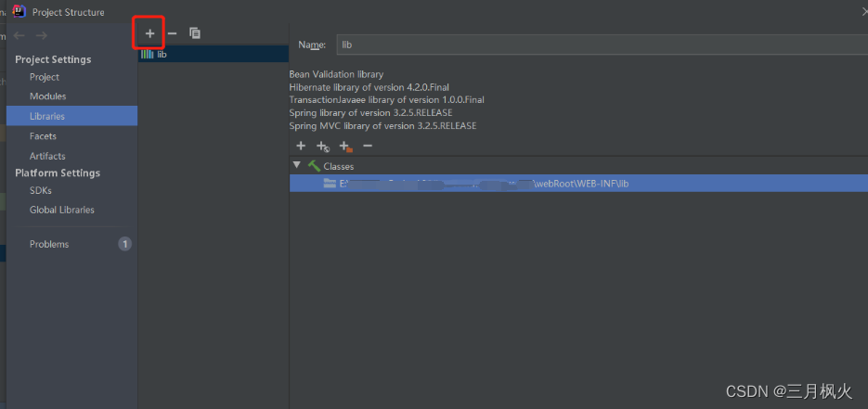Click the New Project Library plus icon
The height and width of the screenshot is (409, 868).
click(x=149, y=33)
